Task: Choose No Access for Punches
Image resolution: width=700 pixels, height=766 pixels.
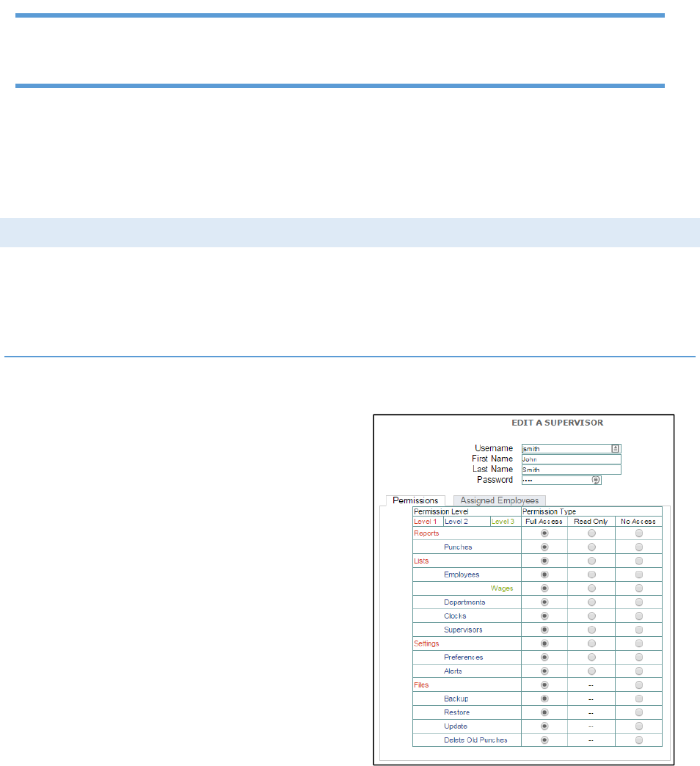Action: 639,547
